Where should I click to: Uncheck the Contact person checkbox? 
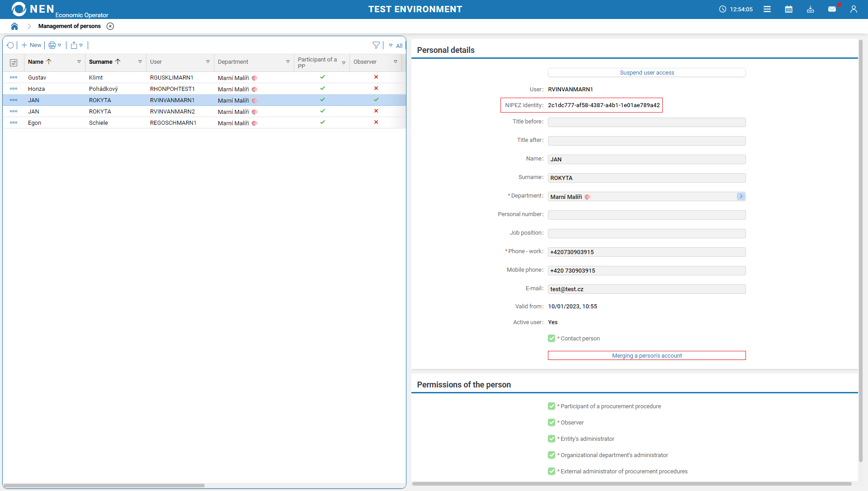coord(552,338)
